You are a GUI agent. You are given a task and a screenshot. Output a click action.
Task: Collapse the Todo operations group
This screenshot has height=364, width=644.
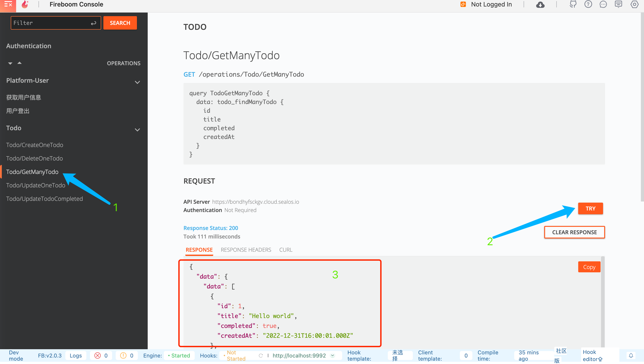[137, 130]
